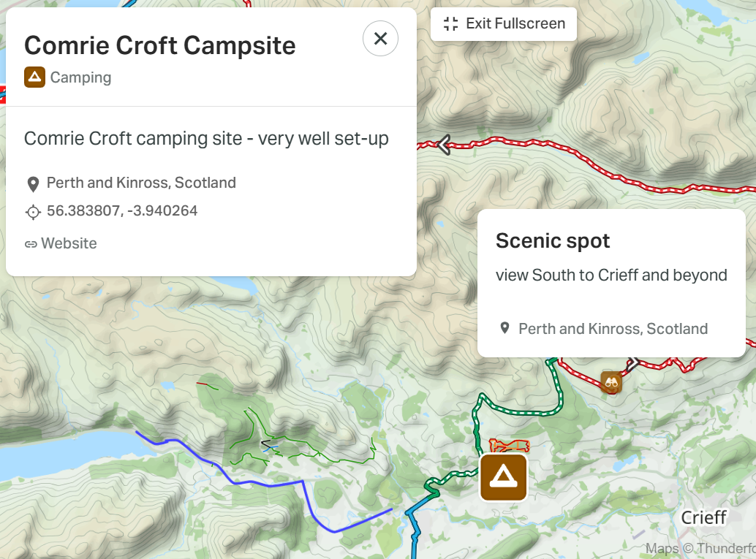Click the brown Camping category icon in card

(x=34, y=77)
